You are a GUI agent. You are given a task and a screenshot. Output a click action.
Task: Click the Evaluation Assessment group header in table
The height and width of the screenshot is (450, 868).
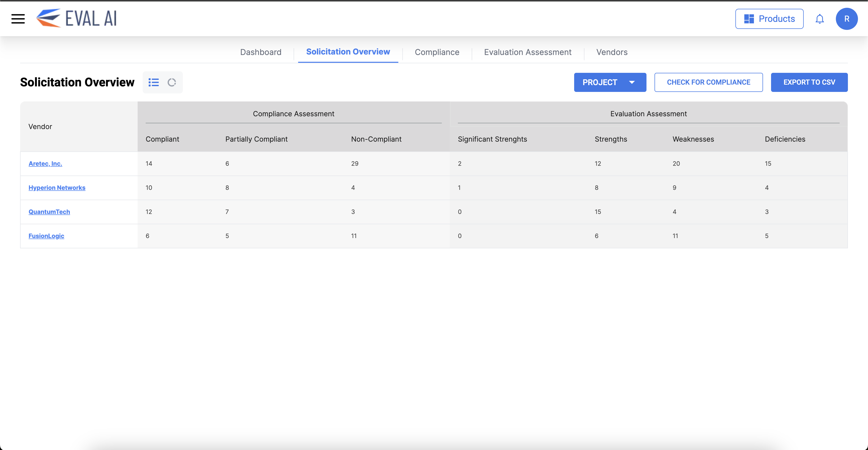pyautogui.click(x=648, y=114)
